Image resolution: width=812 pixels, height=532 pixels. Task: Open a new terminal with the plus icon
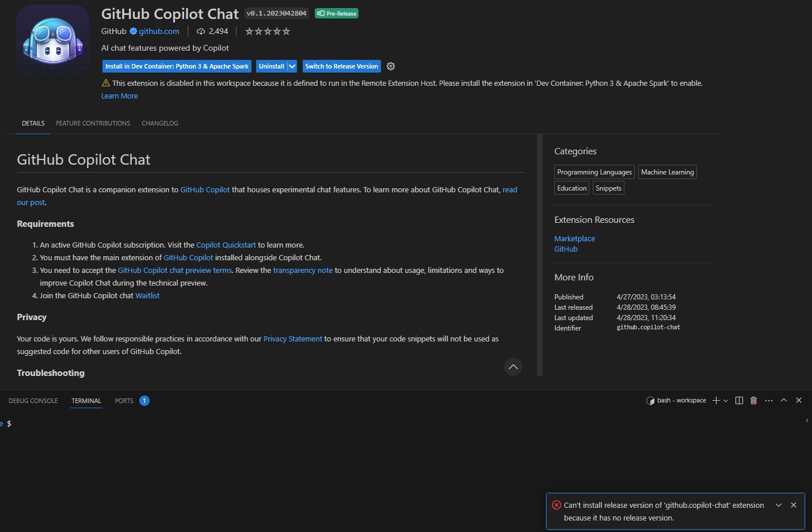[x=715, y=400]
